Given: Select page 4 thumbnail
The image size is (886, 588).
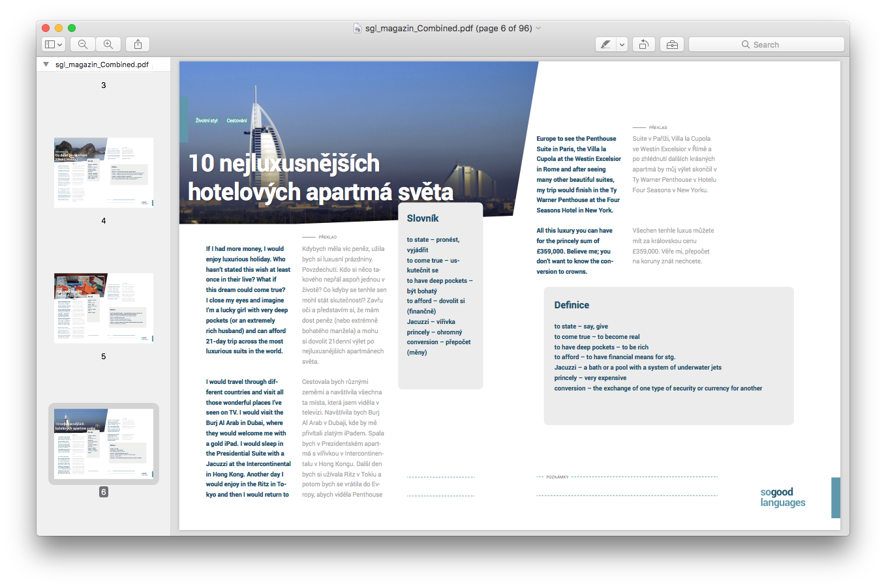Looking at the screenshot, I should (x=104, y=172).
